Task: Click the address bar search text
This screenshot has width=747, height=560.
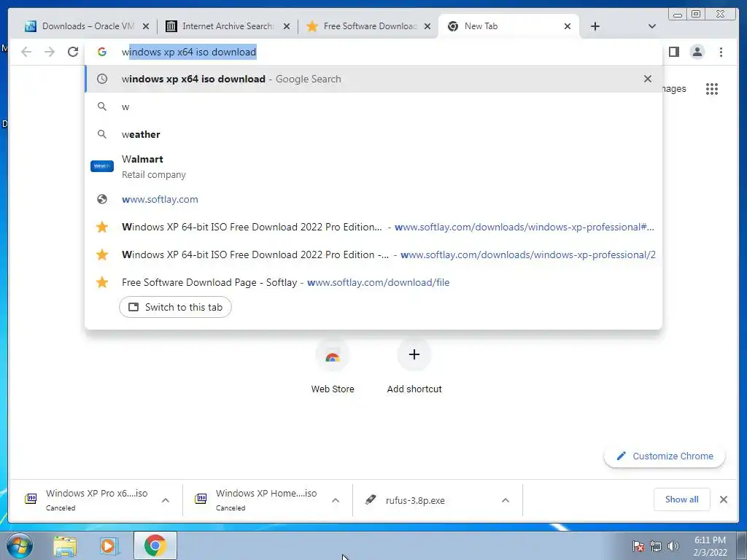Action: pyautogui.click(x=189, y=52)
